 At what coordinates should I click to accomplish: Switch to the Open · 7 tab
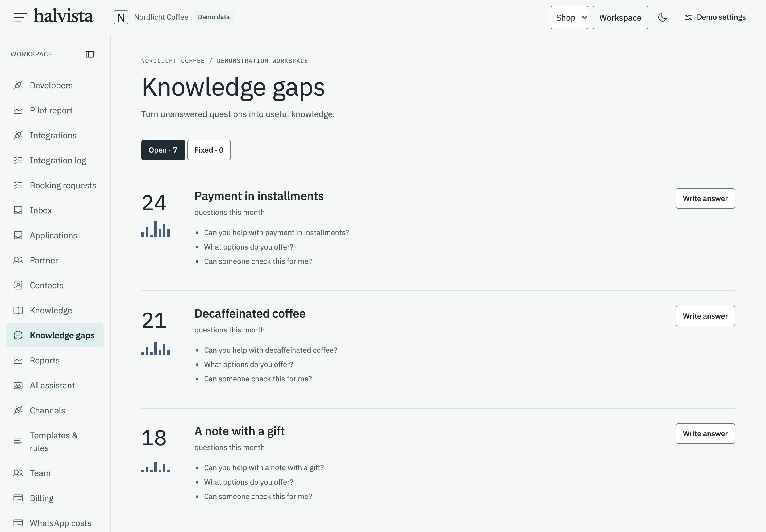[163, 150]
